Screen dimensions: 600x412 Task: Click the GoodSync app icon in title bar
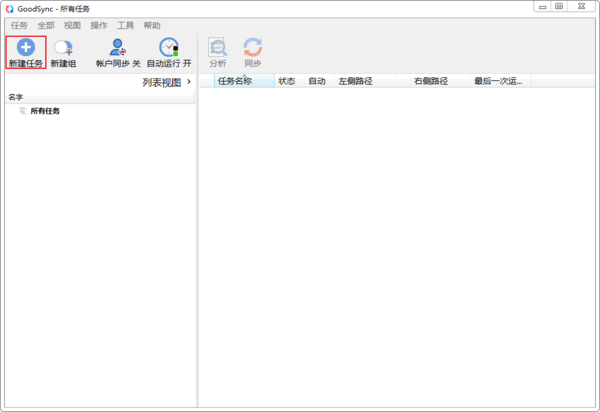(x=9, y=8)
